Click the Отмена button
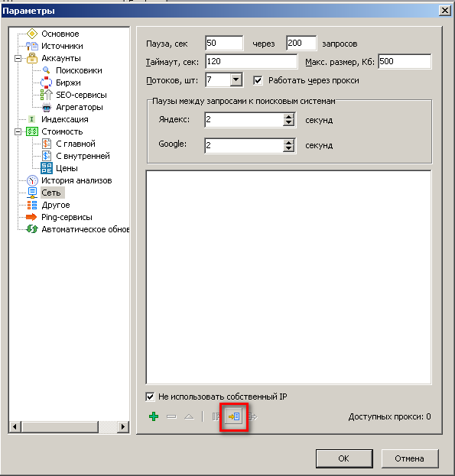 pyautogui.click(x=409, y=458)
